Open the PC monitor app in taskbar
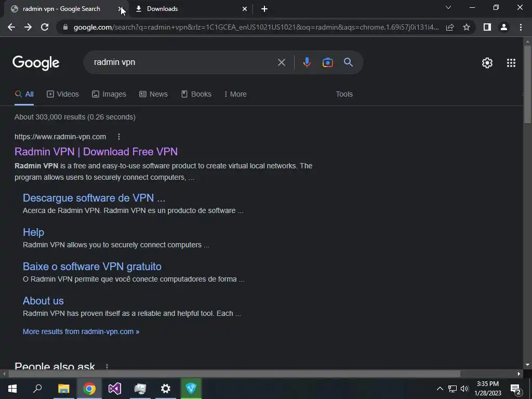Viewport: 532px width, 399px height. click(x=140, y=389)
